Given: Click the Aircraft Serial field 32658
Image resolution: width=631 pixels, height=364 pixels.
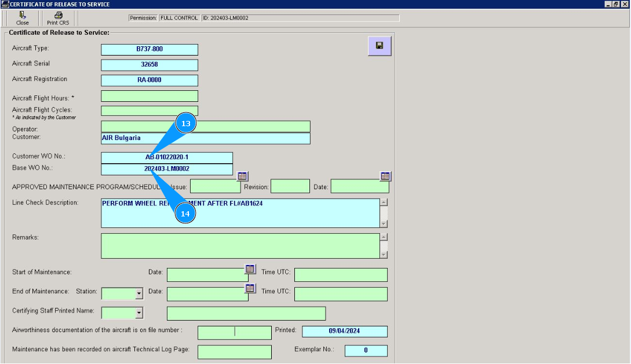Looking at the screenshot, I should pos(149,65).
